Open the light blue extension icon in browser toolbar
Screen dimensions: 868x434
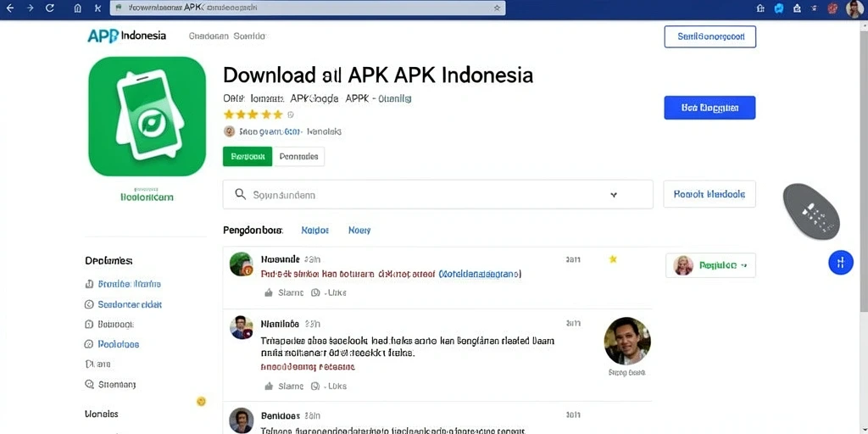(x=779, y=8)
